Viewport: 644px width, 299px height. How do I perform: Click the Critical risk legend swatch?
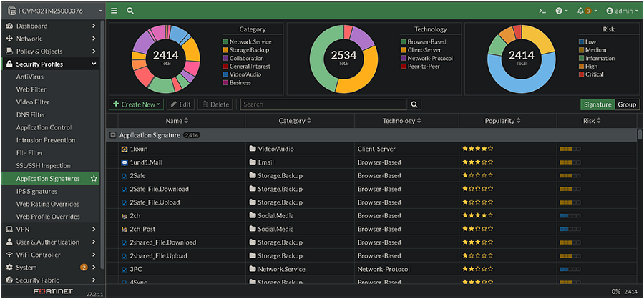pos(581,74)
